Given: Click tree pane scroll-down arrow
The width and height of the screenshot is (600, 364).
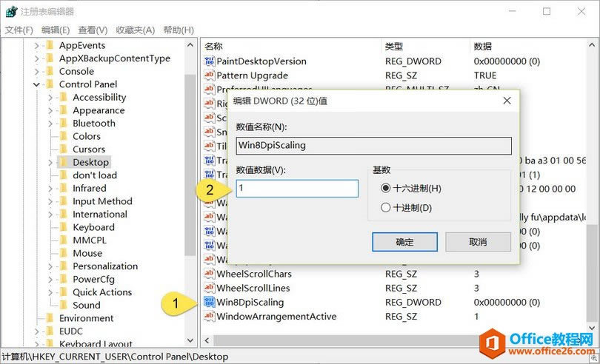Looking at the screenshot, I should [x=190, y=340].
